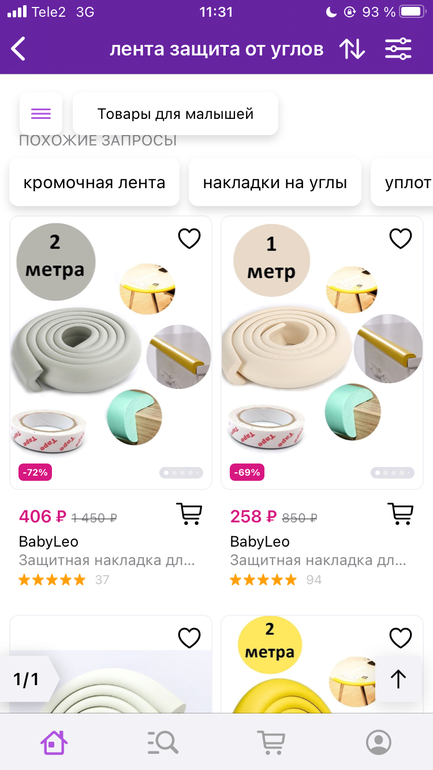Open the gray coiled edge guard image
This screenshot has width=433, height=770.
[x=76, y=349]
